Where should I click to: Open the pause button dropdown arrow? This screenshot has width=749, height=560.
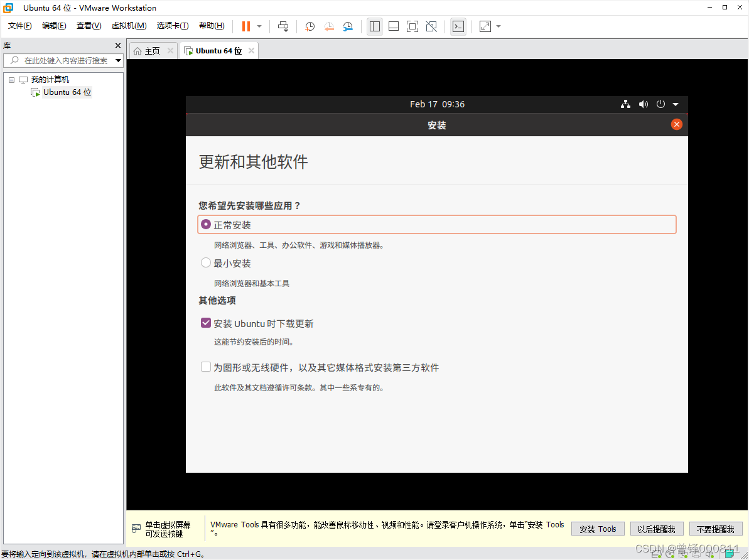(259, 26)
